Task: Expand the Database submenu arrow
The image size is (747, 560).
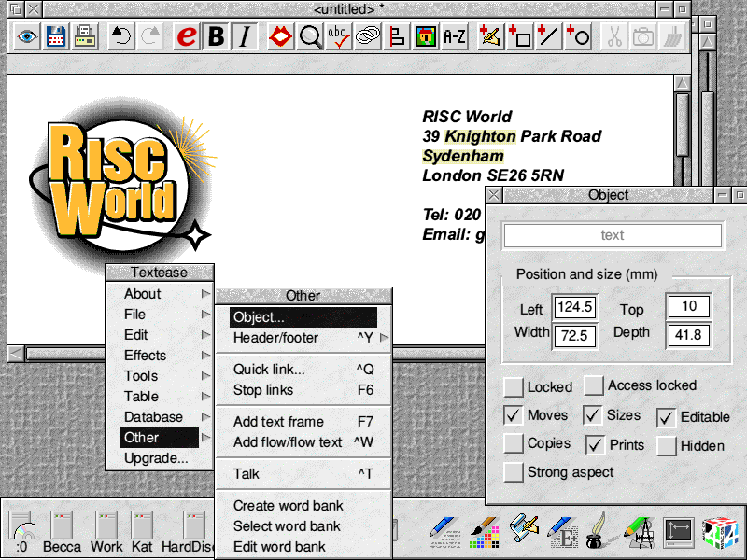Action: [205, 417]
